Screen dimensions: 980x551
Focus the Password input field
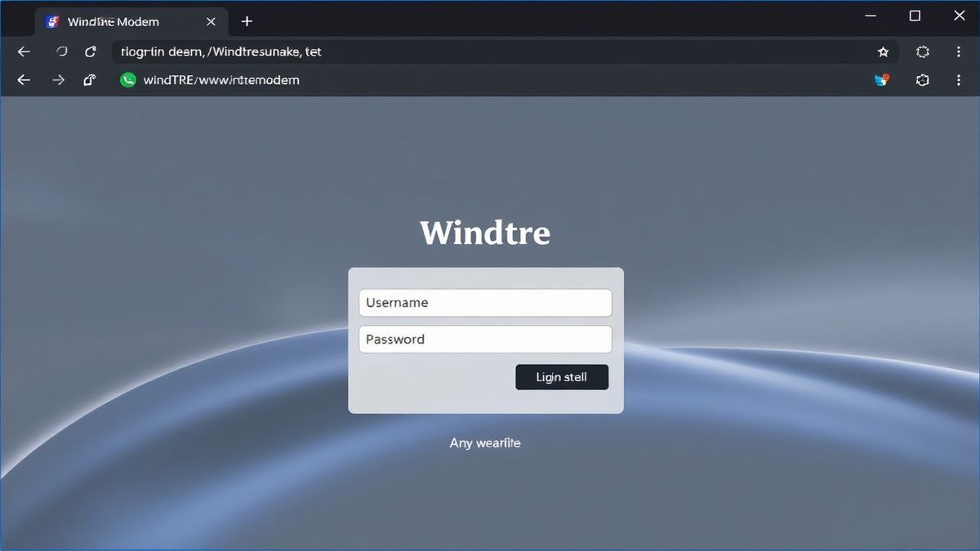tap(485, 340)
